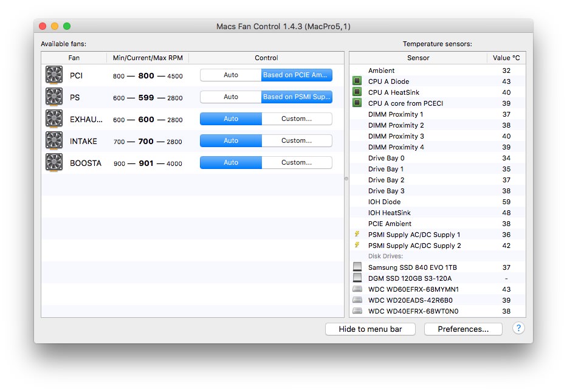Select the Drive Bay 3 sensor row

[438, 191]
